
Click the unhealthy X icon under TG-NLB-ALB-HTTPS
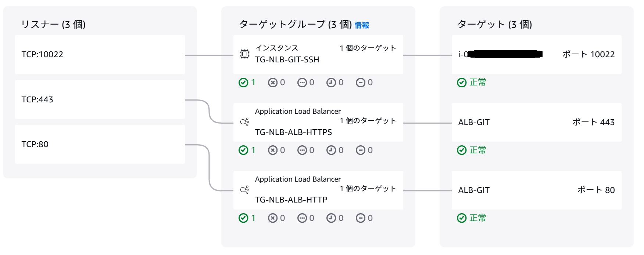tap(272, 150)
